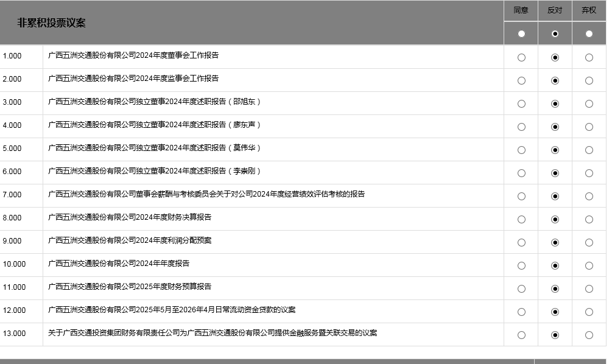Vote 反对 on proposal 4.000 (廖东声)
Screen dimensions: 612x364
(555, 127)
